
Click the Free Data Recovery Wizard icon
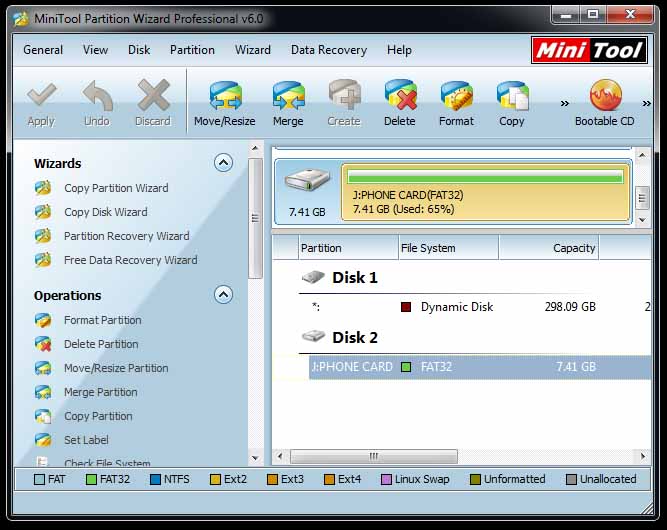pos(43,259)
